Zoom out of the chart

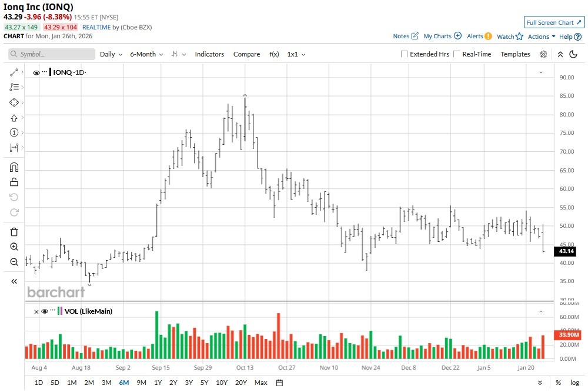14,262
